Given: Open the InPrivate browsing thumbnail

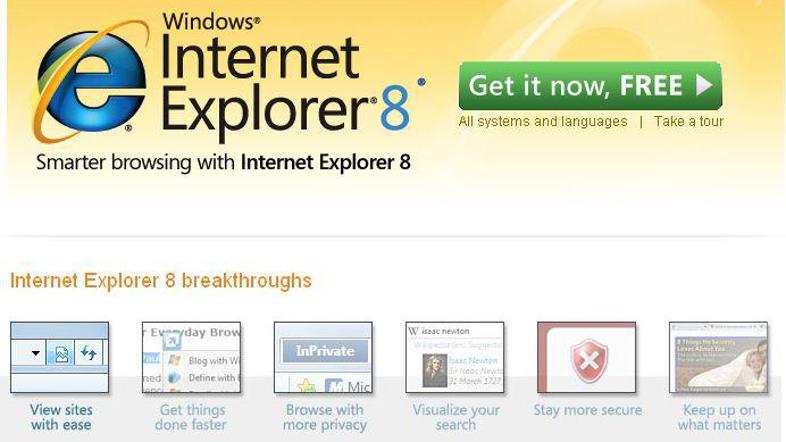Looking at the screenshot, I should click(323, 357).
